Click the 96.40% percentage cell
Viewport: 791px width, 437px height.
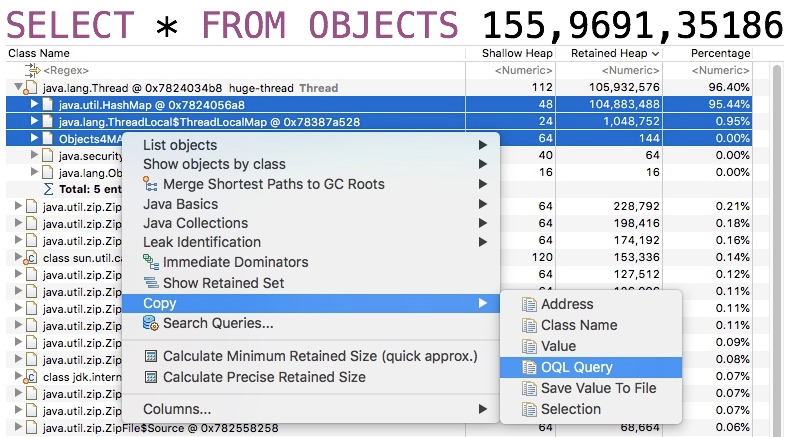(729, 87)
